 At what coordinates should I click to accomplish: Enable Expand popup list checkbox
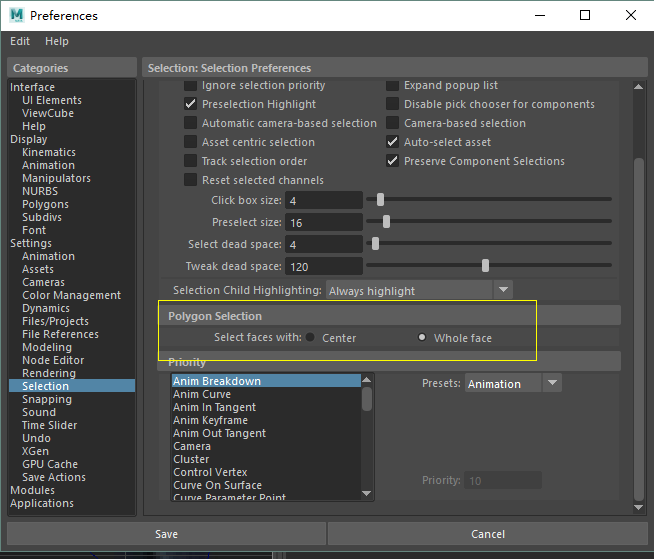click(x=392, y=86)
